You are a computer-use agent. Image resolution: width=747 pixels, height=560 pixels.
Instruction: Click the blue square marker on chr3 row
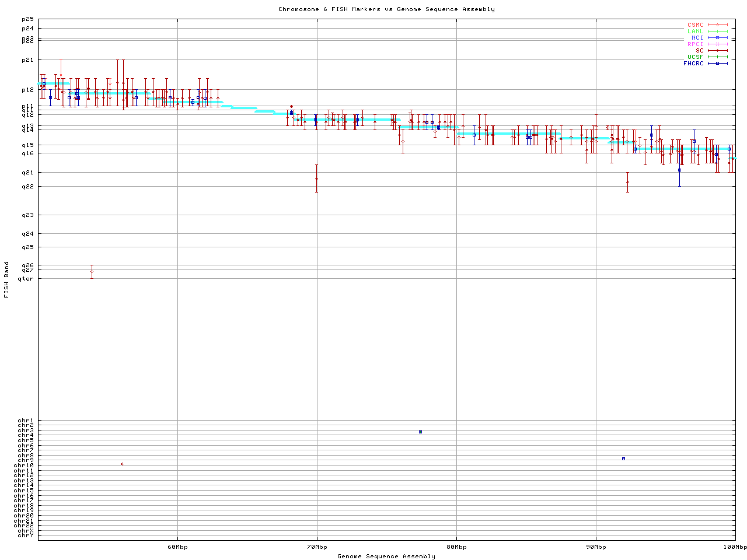pos(420,432)
